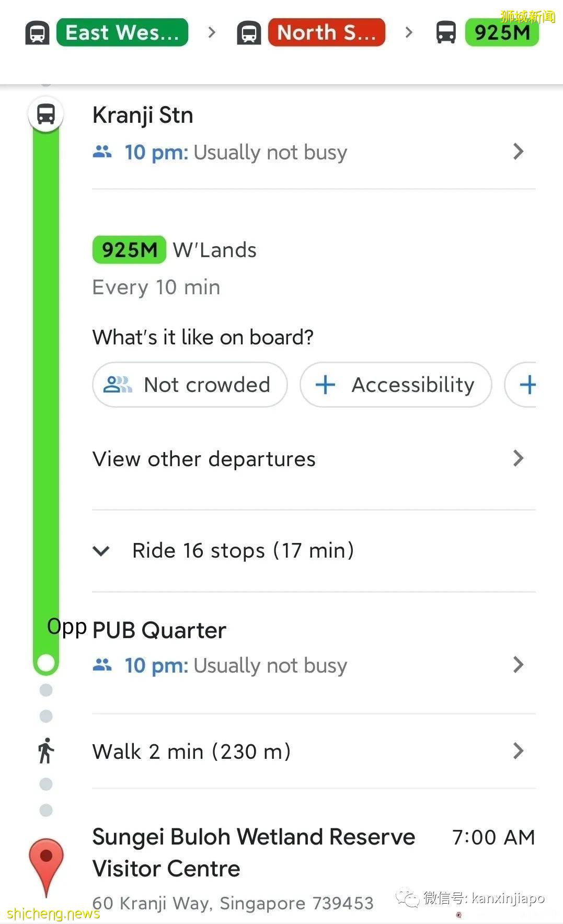Expand the Ride 16 stops list
This screenshot has height=924, width=563.
(101, 551)
